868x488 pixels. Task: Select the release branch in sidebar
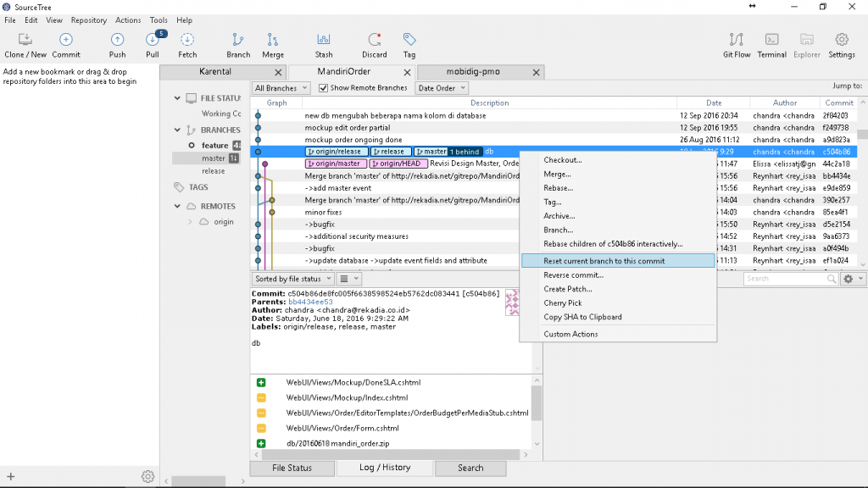(213, 171)
